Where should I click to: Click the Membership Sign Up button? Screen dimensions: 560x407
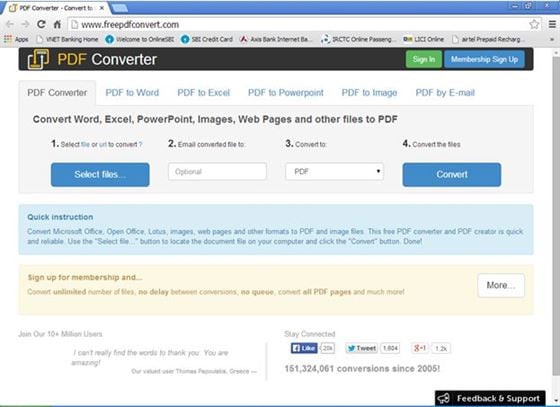484,59
